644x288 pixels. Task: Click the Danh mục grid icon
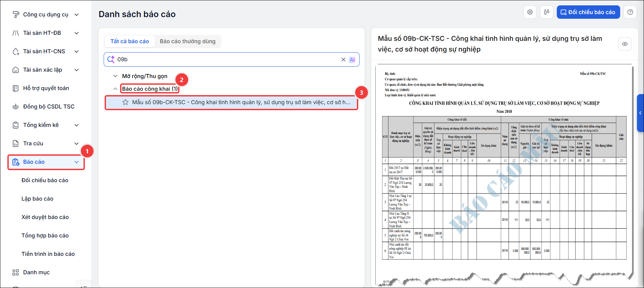point(15,272)
